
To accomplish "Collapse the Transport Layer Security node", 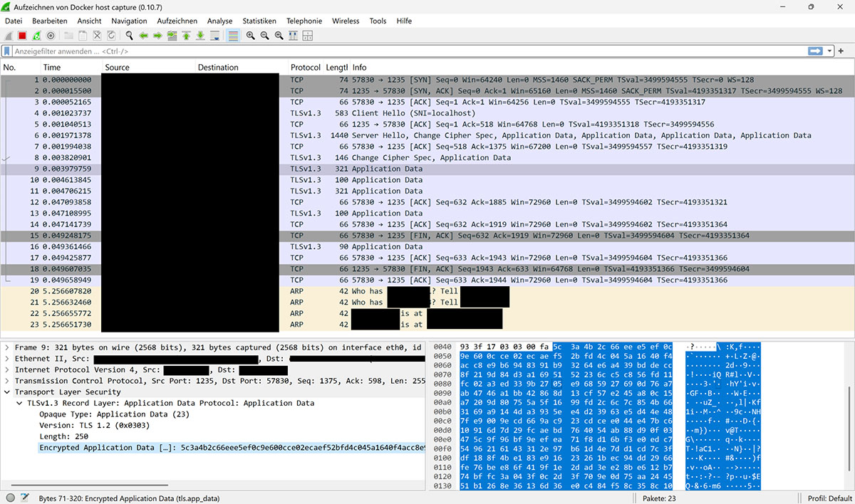I will (7, 392).
